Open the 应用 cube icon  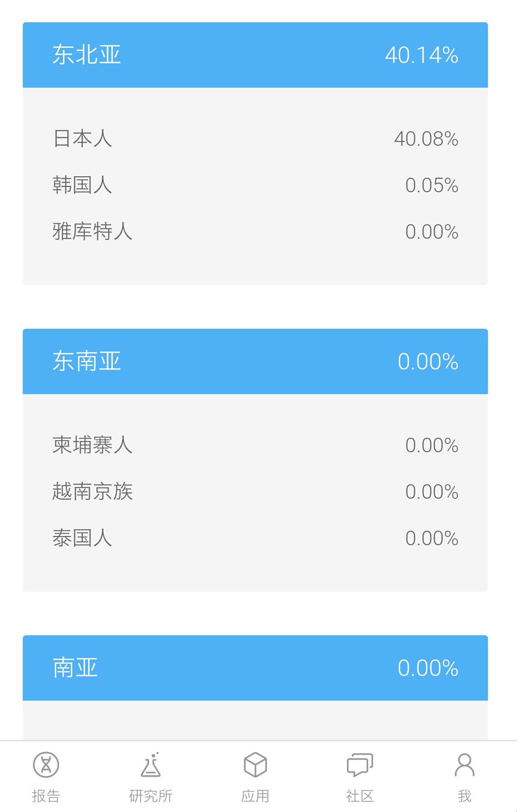click(x=255, y=765)
